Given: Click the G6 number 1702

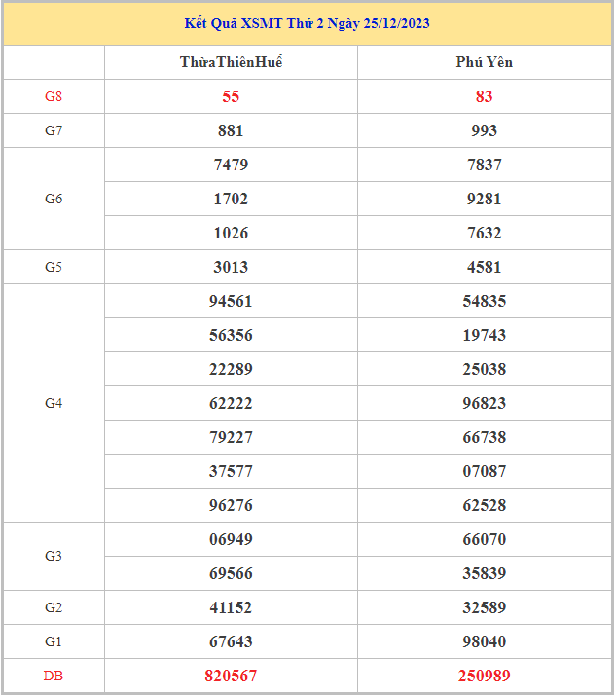Looking at the screenshot, I should coord(231,199).
